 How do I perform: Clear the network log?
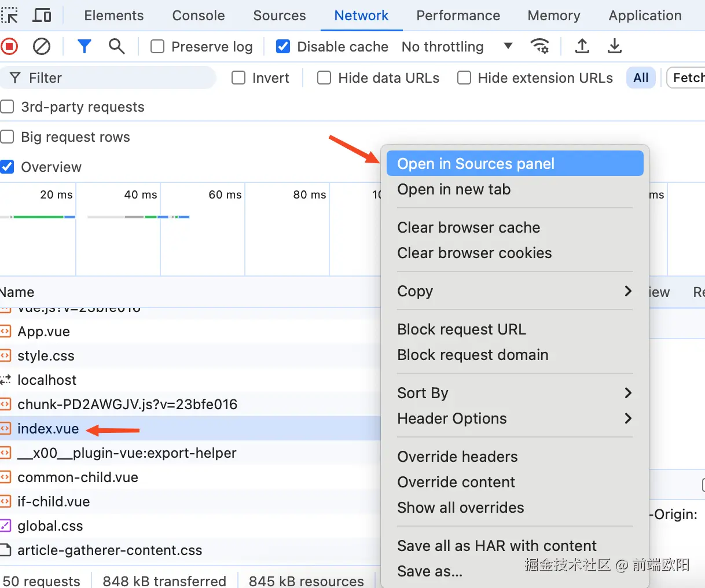click(42, 46)
